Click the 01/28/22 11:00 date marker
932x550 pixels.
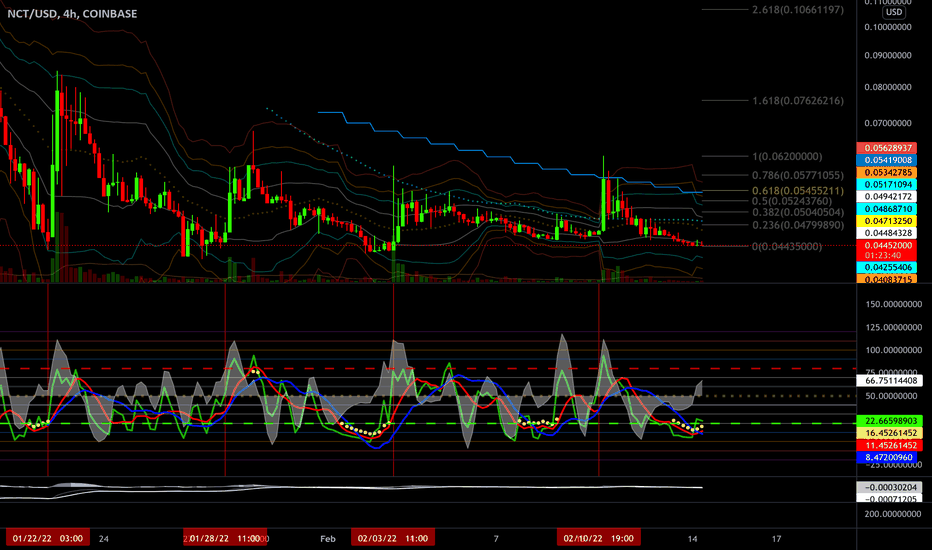225,538
